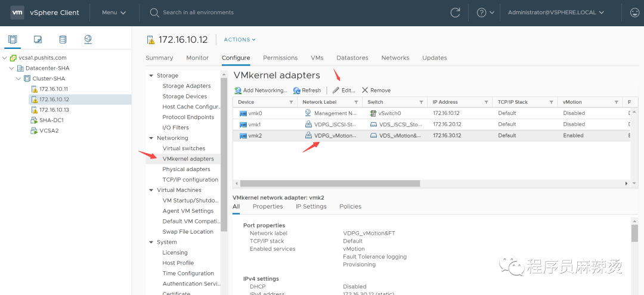
Task: Collapse the Networking settings section
Action: (151, 138)
